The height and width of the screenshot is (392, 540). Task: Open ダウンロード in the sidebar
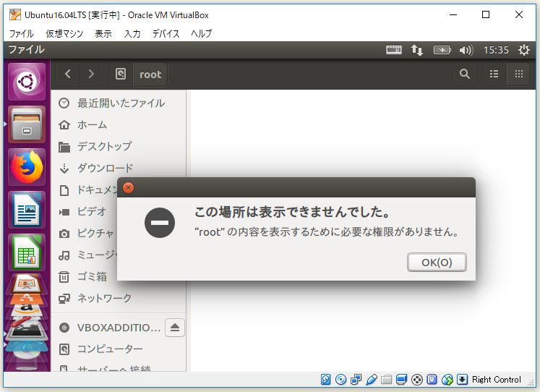click(x=119, y=168)
